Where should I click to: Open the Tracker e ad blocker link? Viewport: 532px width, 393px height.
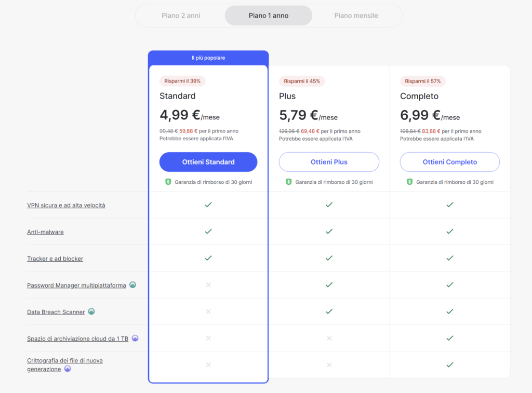pyautogui.click(x=55, y=259)
